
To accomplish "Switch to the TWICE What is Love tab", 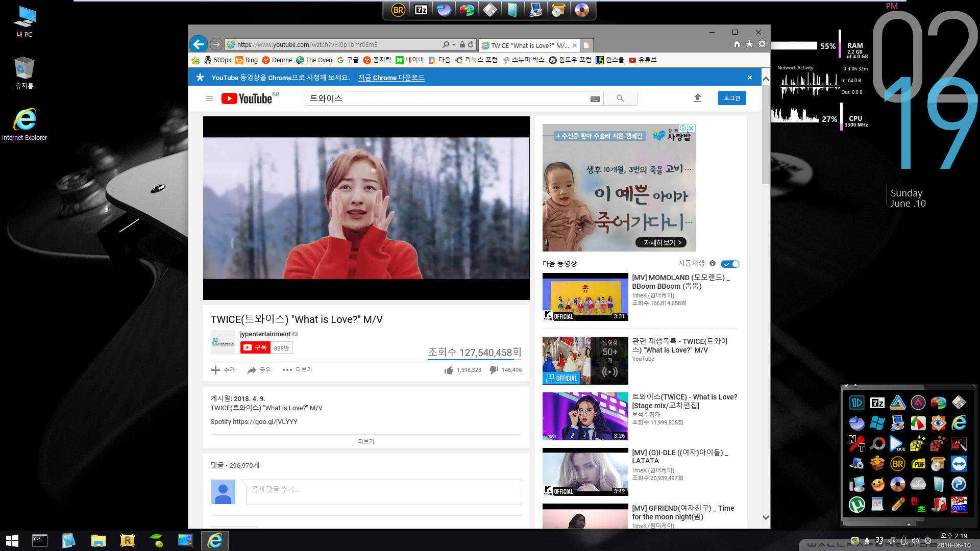I will 529,45.
